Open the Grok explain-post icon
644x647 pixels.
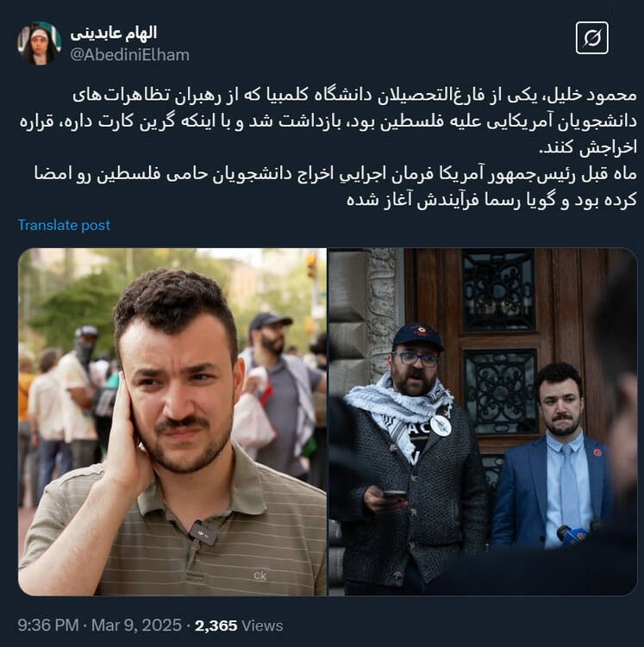591,39
